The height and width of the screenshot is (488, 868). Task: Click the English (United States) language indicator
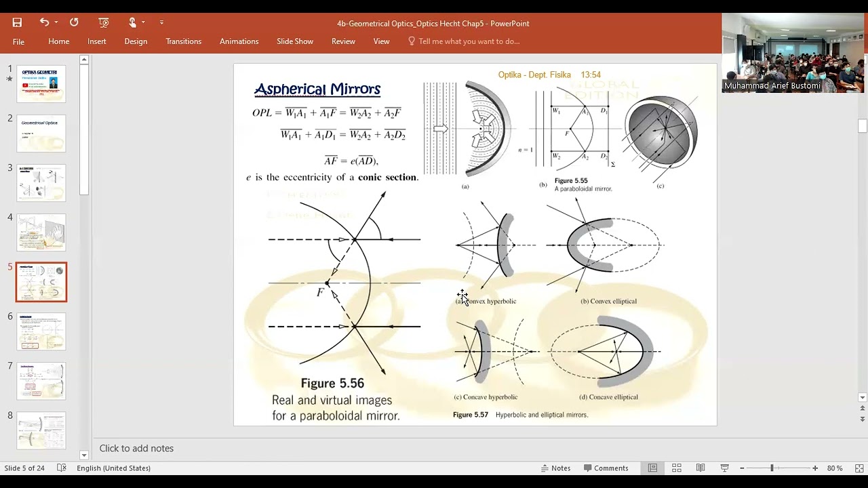(113, 468)
